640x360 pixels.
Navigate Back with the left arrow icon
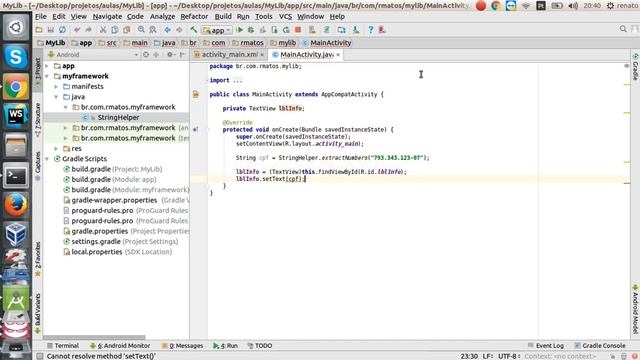tap(167, 30)
